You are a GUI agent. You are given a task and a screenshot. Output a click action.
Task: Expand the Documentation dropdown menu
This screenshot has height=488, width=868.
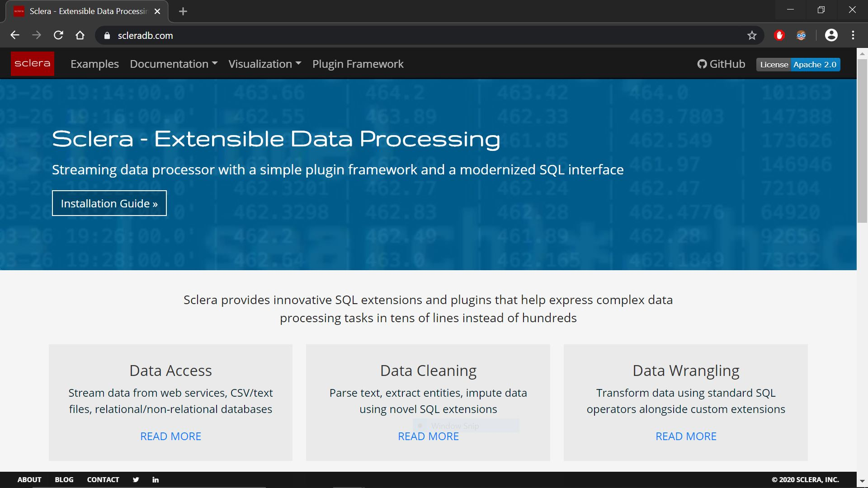[x=174, y=64]
